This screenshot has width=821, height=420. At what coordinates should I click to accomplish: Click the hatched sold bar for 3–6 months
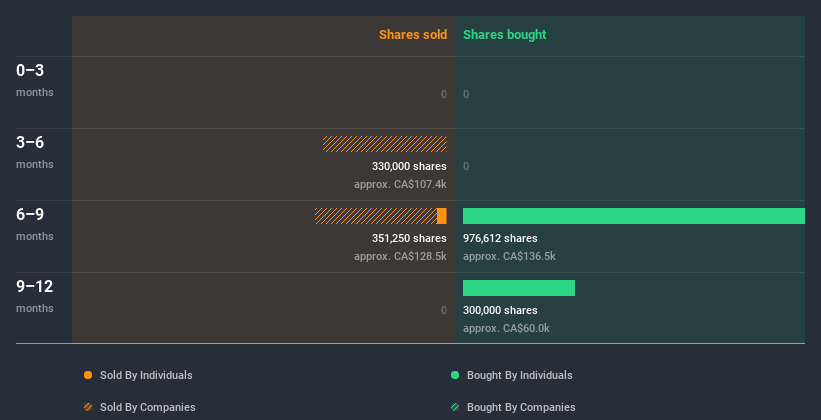point(385,144)
